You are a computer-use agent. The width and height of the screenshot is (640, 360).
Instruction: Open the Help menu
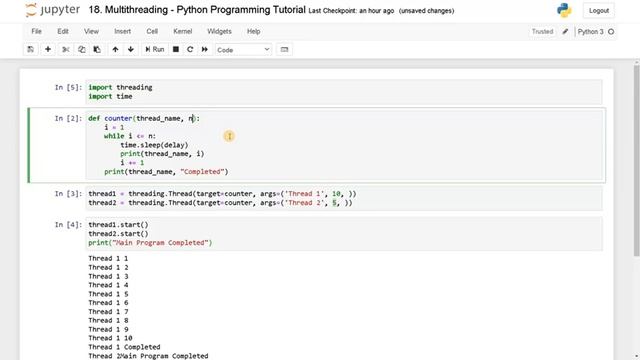pos(253,31)
